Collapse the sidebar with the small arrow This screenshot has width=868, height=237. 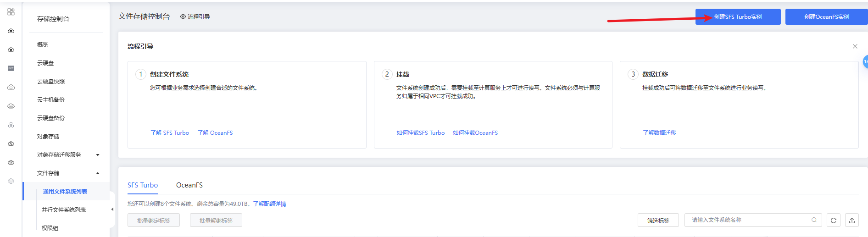[112, 209]
